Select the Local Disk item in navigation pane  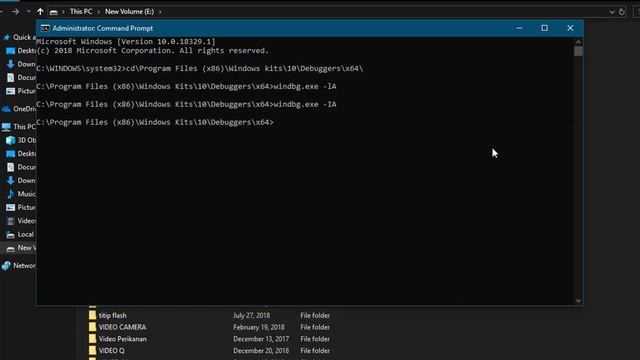[20, 234]
